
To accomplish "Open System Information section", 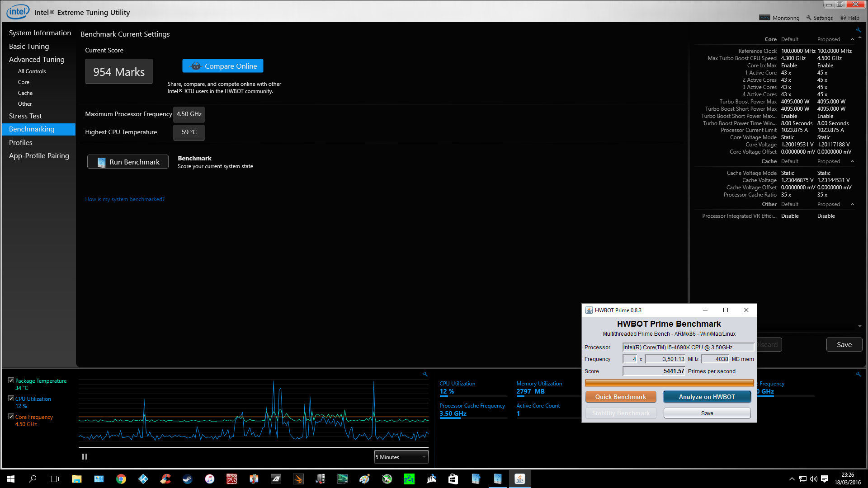I will (x=40, y=33).
